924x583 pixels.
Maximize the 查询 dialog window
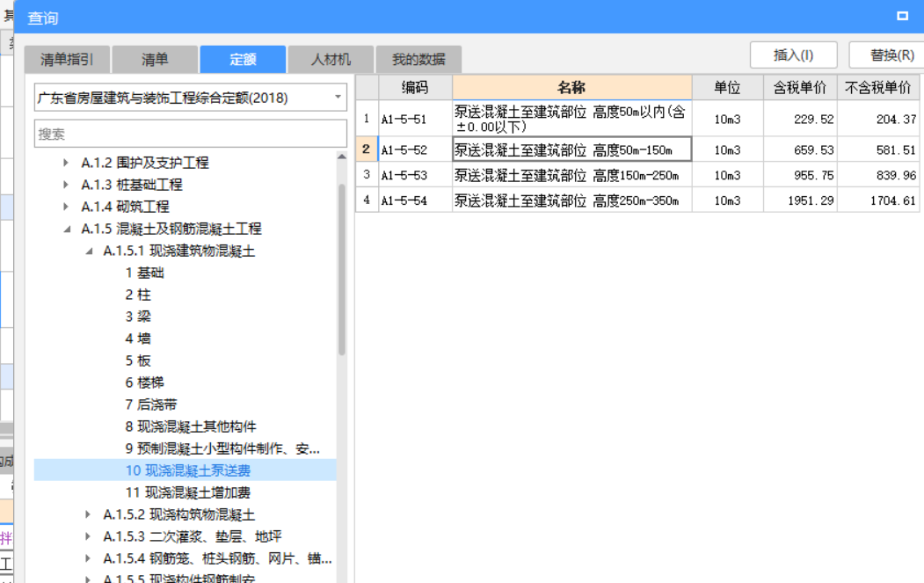click(x=902, y=16)
